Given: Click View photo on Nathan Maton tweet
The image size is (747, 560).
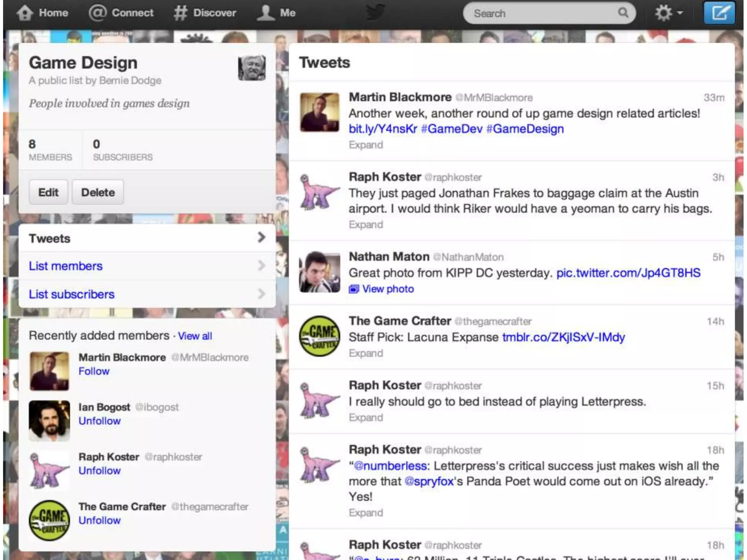Looking at the screenshot, I should [x=388, y=289].
